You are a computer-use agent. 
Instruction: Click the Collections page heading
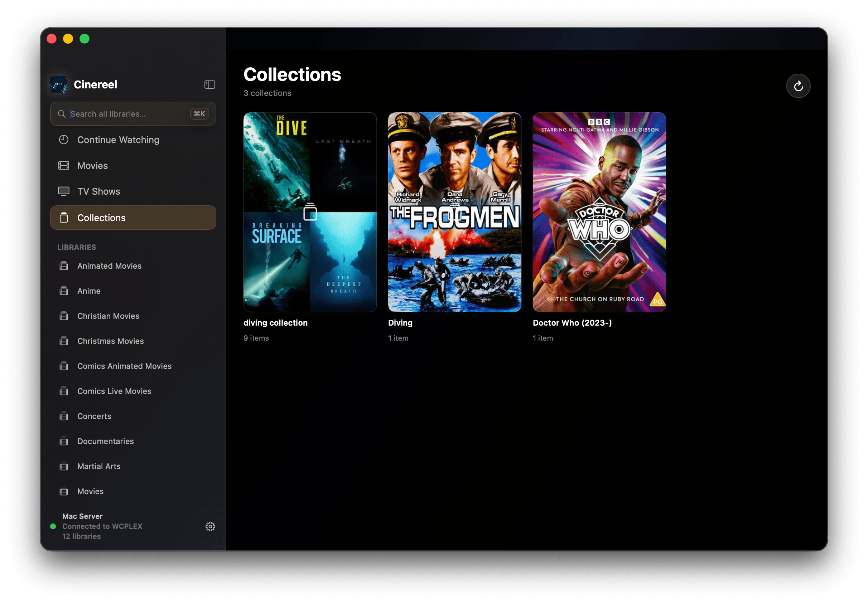coord(292,74)
